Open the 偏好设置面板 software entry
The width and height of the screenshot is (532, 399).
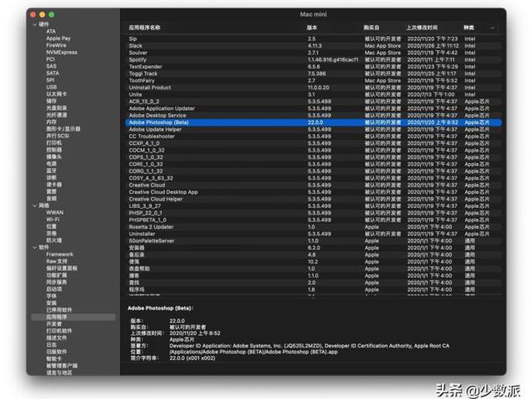[62, 268]
